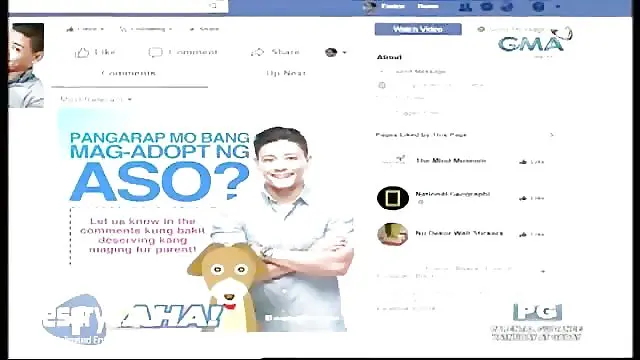Toggle the Following button on the page header
This screenshot has width=640, height=360.
(146, 29)
